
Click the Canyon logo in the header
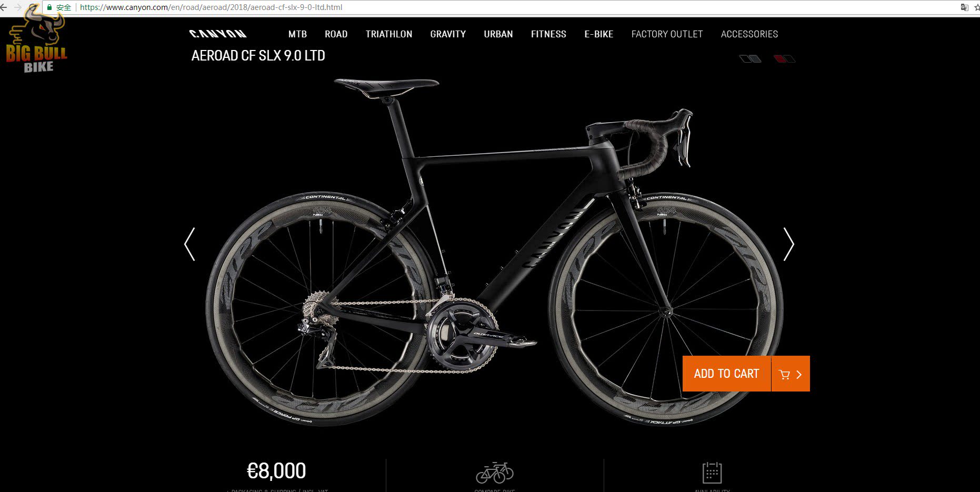[218, 34]
